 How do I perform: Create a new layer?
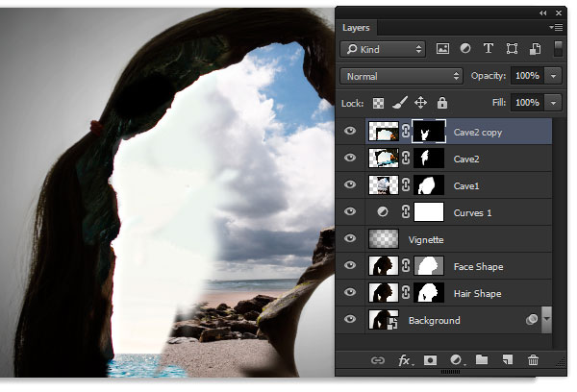pyautogui.click(x=508, y=359)
